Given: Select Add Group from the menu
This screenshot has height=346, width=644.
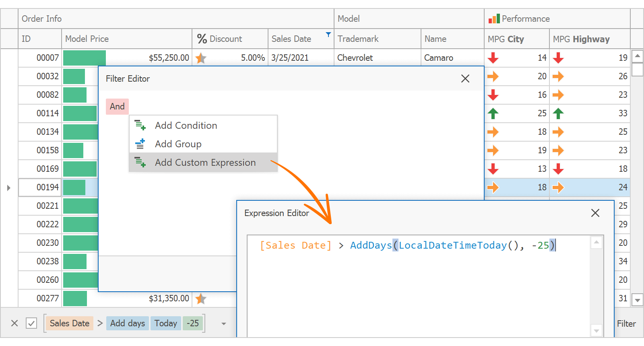Looking at the screenshot, I should [x=203, y=144].
